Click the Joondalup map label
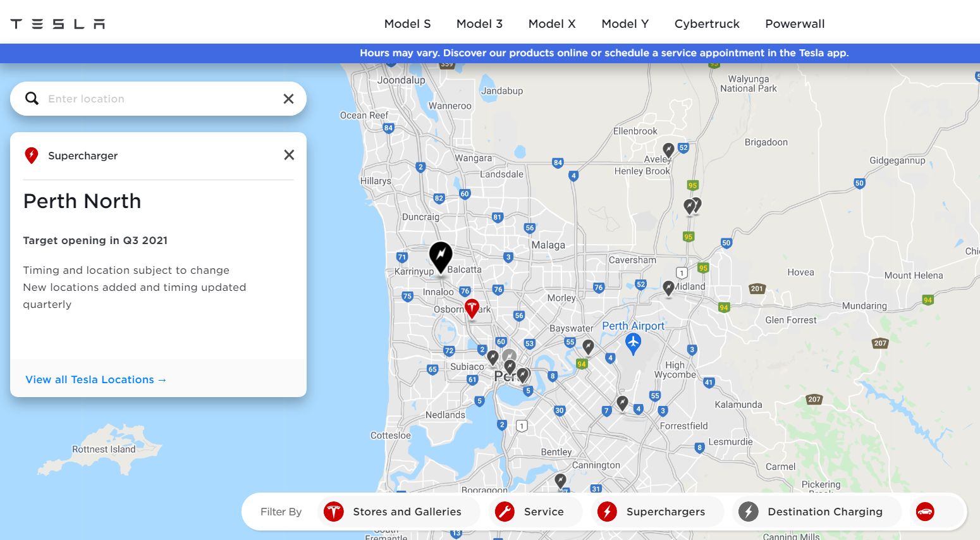This screenshot has width=980, height=540. [401, 80]
